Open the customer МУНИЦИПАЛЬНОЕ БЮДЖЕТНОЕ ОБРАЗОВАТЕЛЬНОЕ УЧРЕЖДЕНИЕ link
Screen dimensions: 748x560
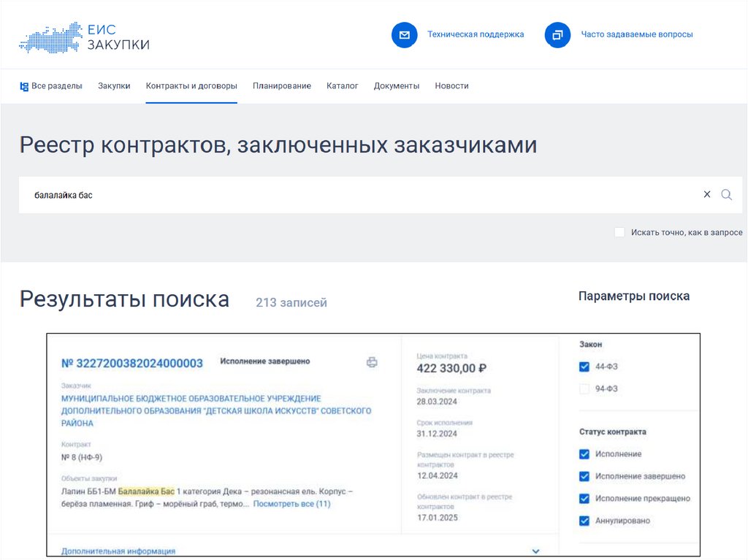point(216,411)
